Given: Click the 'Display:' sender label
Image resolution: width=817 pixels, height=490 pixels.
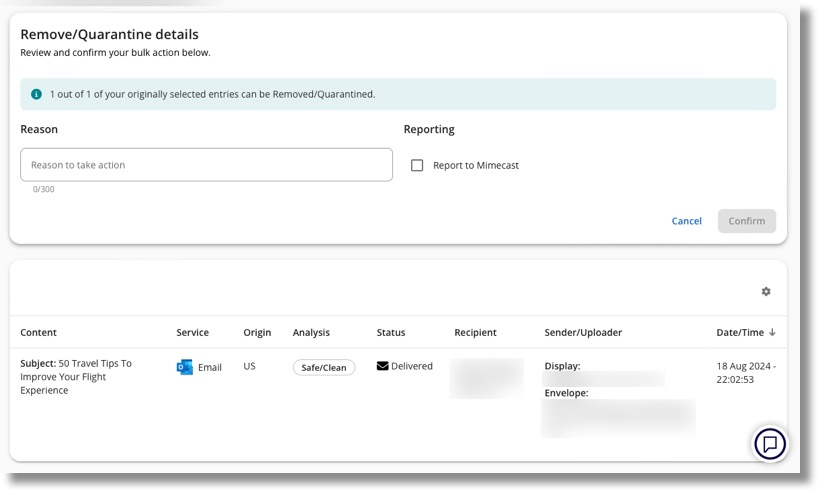Looking at the screenshot, I should 562,366.
